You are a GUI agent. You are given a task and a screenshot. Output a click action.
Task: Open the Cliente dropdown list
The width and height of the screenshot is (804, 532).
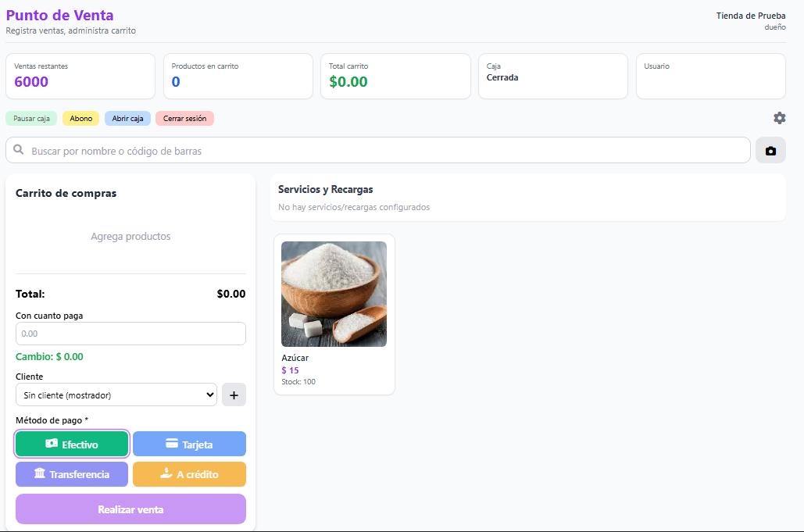tap(116, 395)
